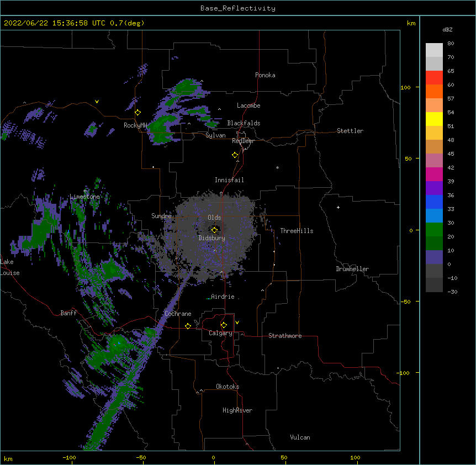
Task: Click the yellow diamond marker above Calgary label
Action: point(224,325)
